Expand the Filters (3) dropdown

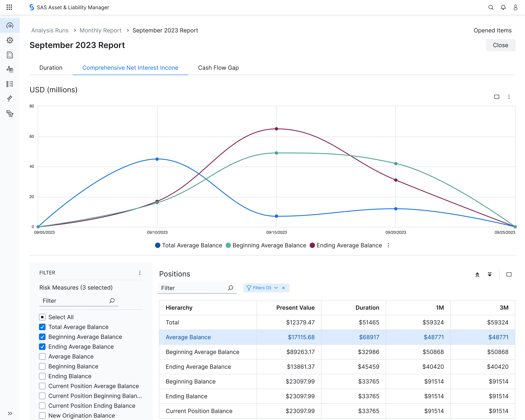click(276, 288)
